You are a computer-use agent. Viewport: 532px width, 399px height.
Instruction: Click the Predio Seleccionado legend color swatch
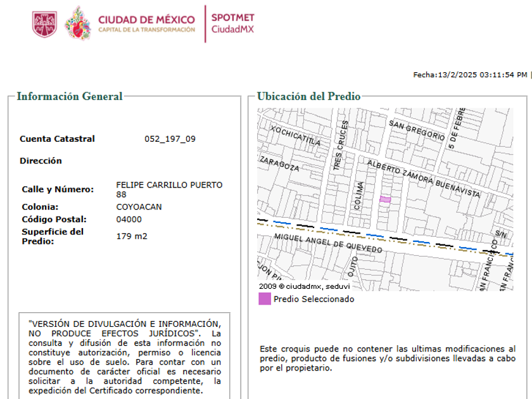point(264,299)
